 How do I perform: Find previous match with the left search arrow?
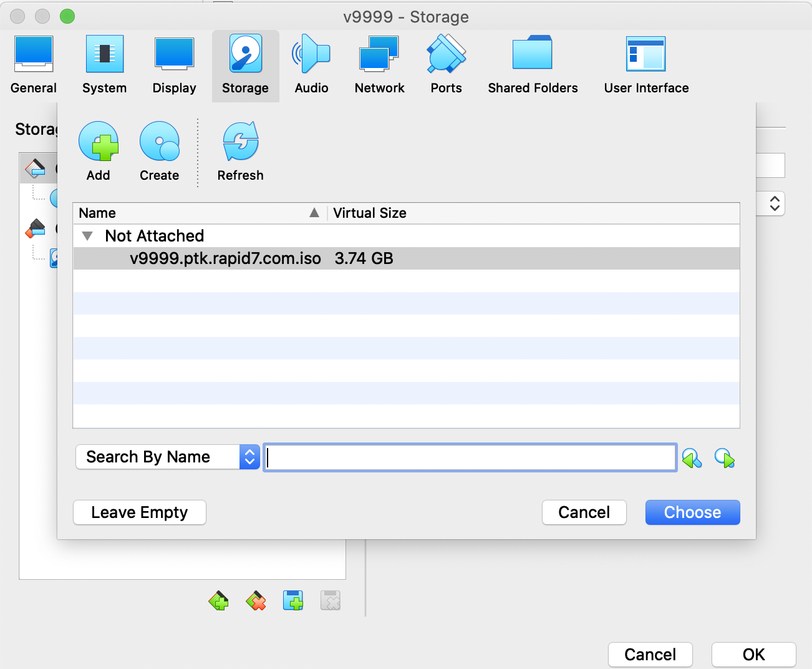pyautogui.click(x=692, y=459)
